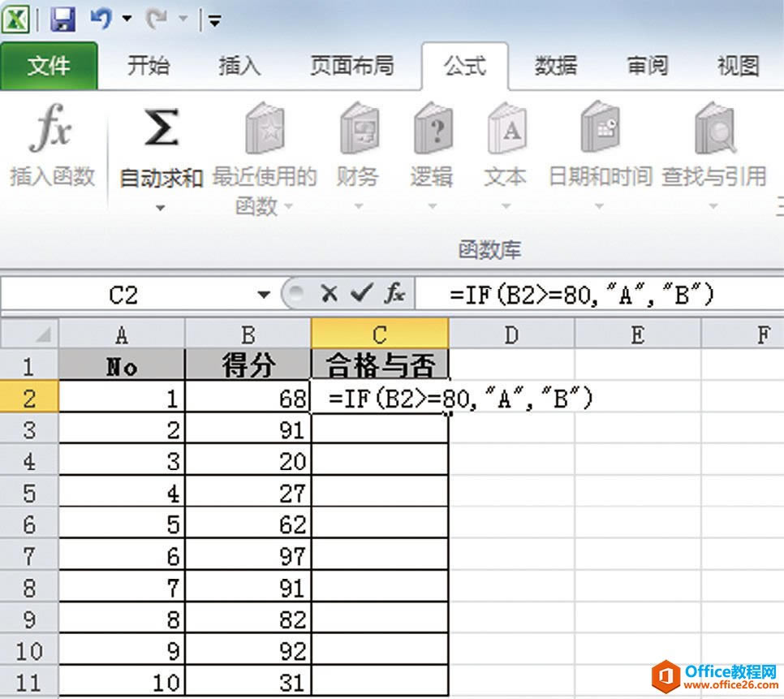
Task: Open the 查找与引用 functions icon
Action: pos(715,128)
